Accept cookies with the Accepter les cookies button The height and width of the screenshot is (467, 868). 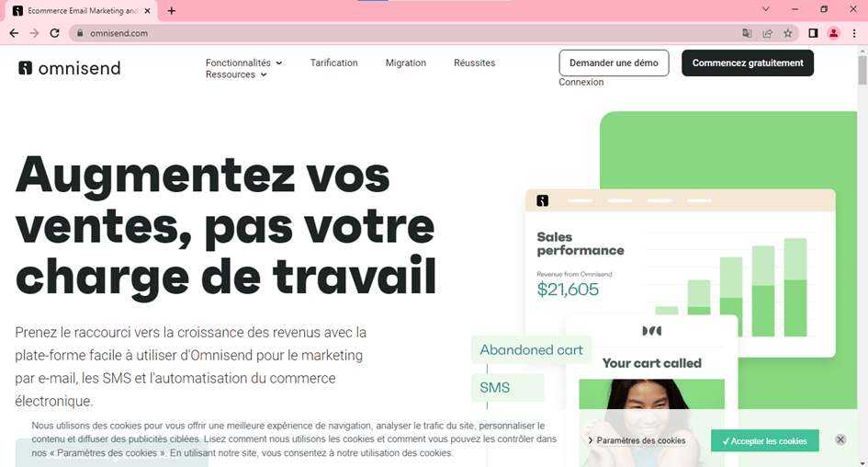point(764,440)
